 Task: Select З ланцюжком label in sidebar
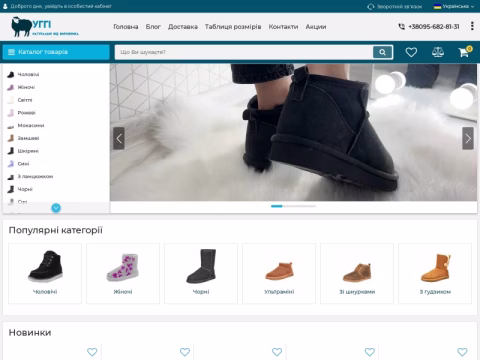point(35,176)
